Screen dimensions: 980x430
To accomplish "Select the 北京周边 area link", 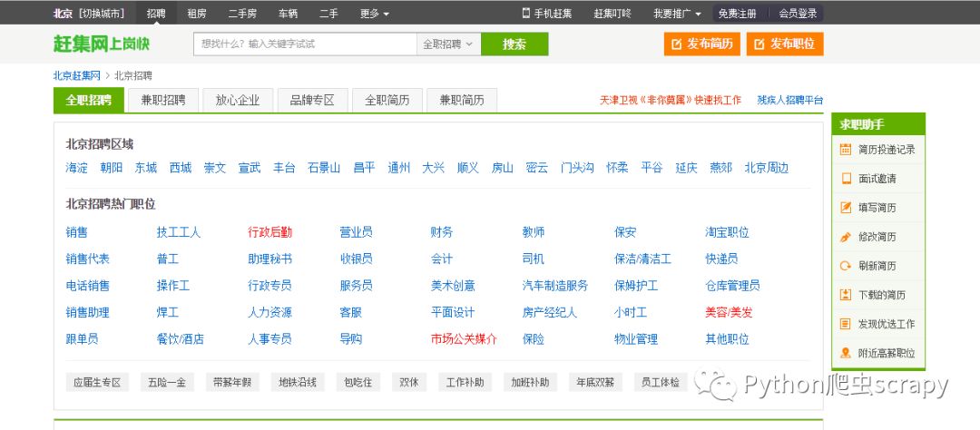I will [x=766, y=168].
